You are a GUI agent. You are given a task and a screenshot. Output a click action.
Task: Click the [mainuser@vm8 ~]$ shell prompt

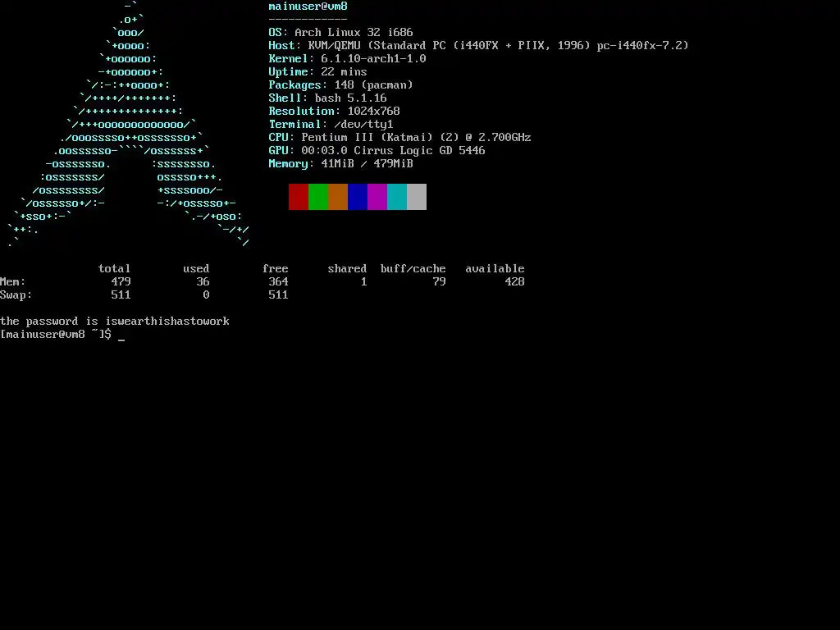(56, 335)
